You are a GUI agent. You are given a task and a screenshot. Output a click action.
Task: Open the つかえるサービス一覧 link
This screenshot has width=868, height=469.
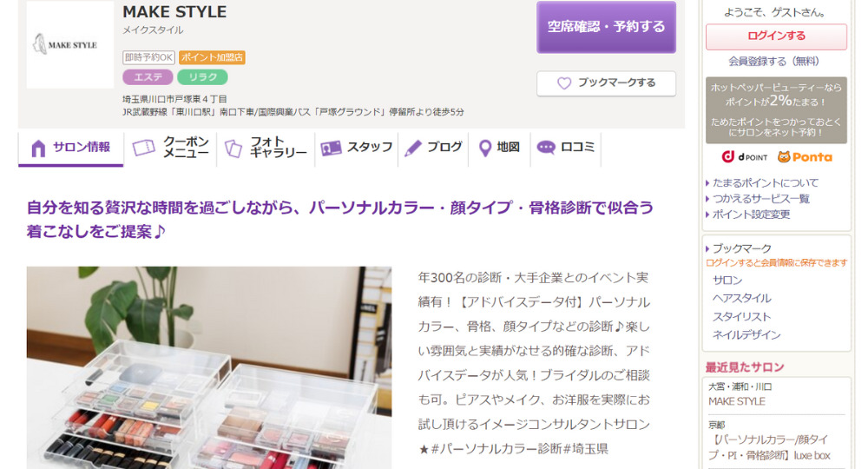coord(760,198)
